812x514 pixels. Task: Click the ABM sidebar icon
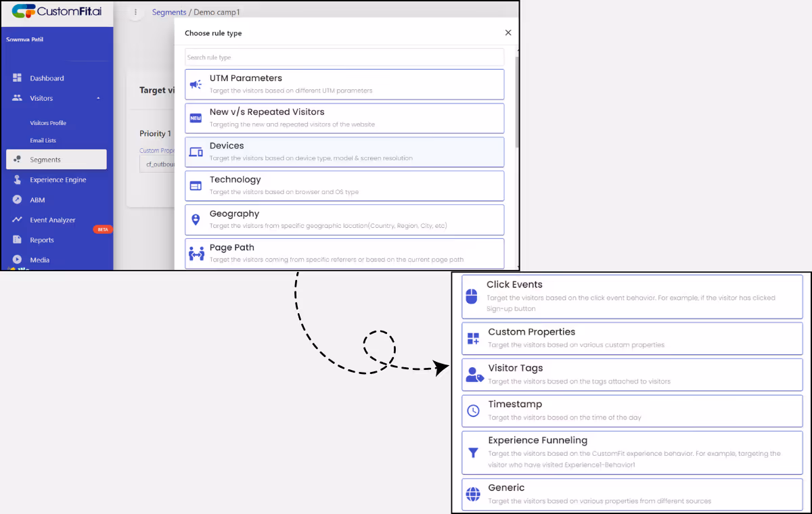17,200
